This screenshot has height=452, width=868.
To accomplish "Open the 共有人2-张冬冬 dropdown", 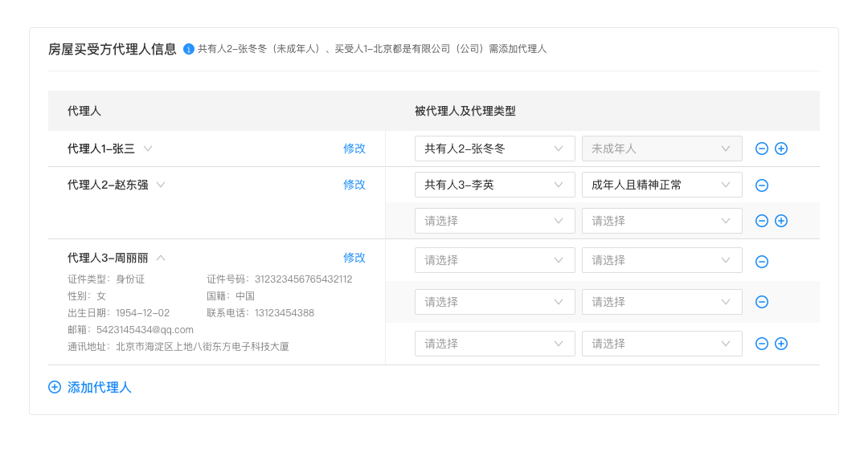I will [x=495, y=149].
